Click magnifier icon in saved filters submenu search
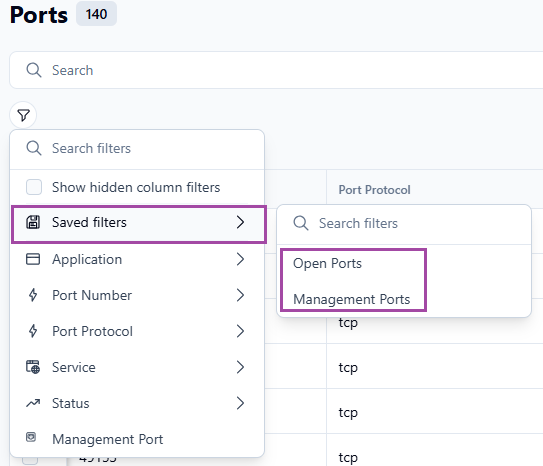This screenshot has width=543, height=466. coord(301,223)
